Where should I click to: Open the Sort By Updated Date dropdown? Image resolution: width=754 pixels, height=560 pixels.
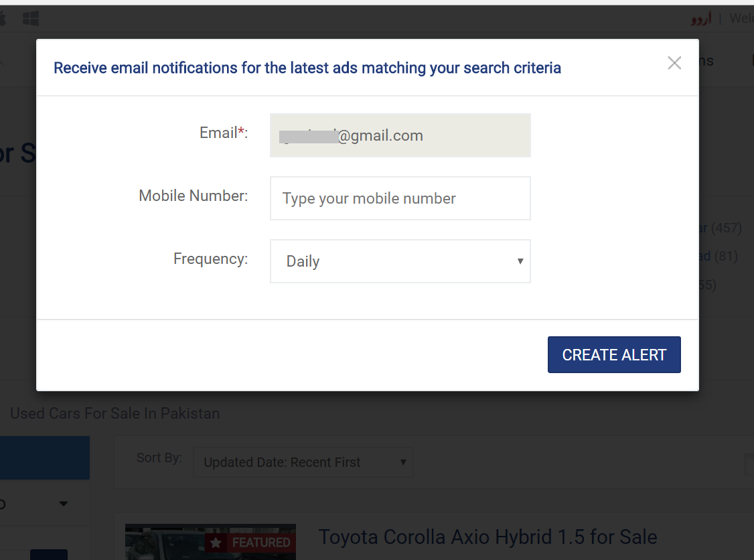(x=303, y=462)
